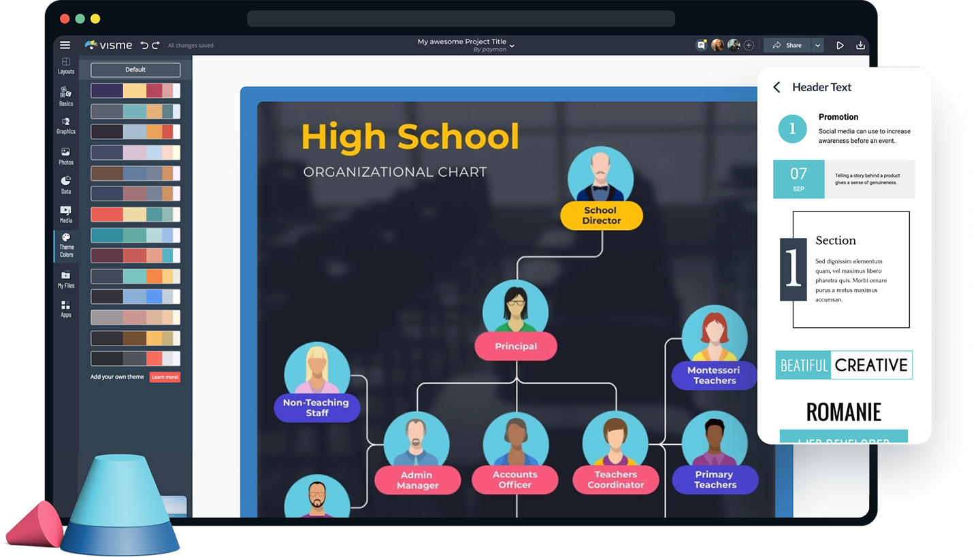Image resolution: width=980 pixels, height=557 pixels.
Task: Switch to My Files in sidebar
Action: click(65, 280)
